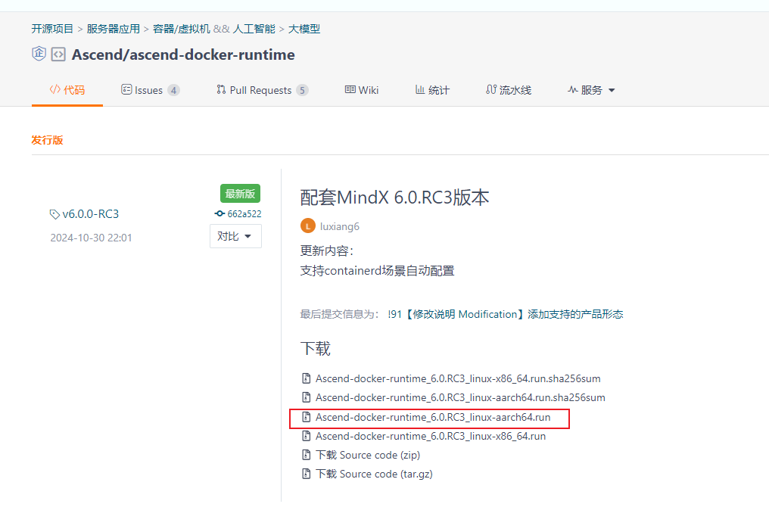Screen dimensions: 769x532
Task: Click the enterprise shield badge icon
Action: (39, 54)
